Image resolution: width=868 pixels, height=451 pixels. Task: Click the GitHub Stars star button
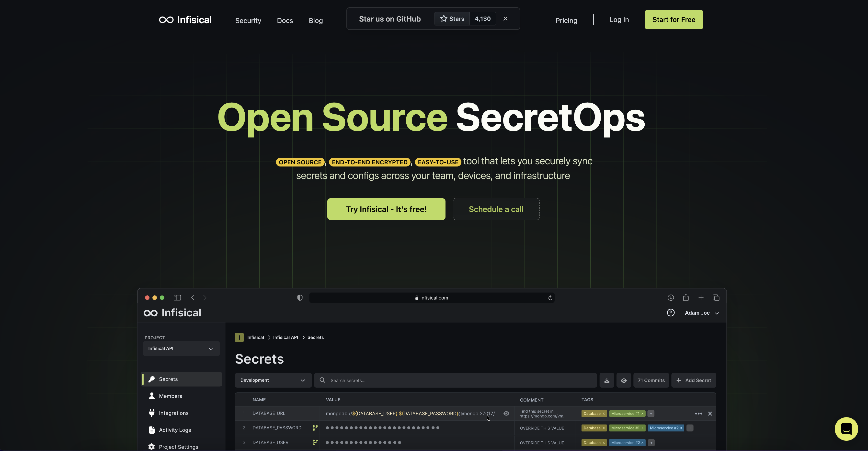click(452, 19)
